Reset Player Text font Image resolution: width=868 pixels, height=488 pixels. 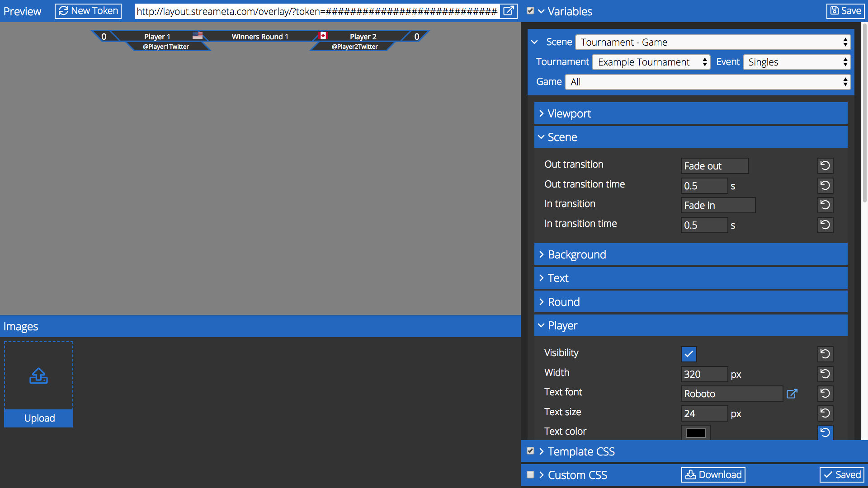pyautogui.click(x=825, y=394)
